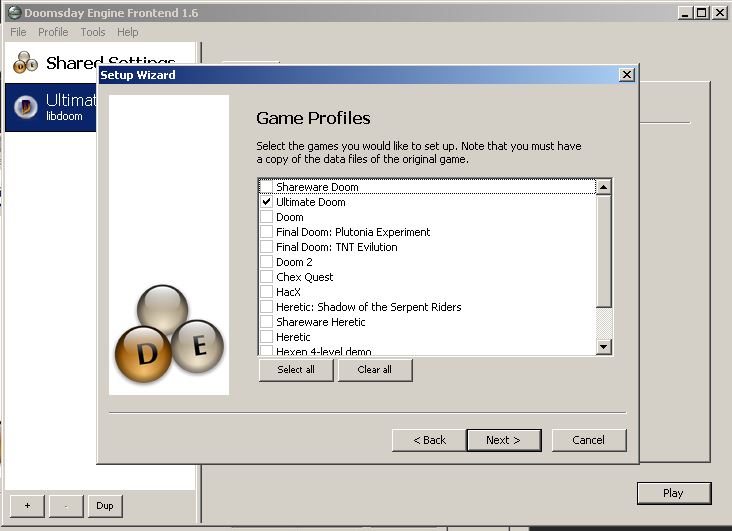Proceed with the Next button
Screen dimensions: 732x531
[504, 440]
